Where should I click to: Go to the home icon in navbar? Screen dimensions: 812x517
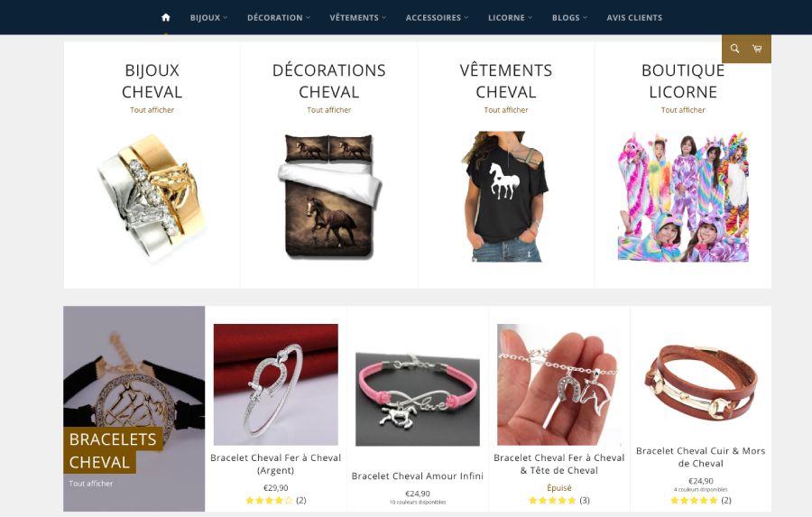pos(166,18)
